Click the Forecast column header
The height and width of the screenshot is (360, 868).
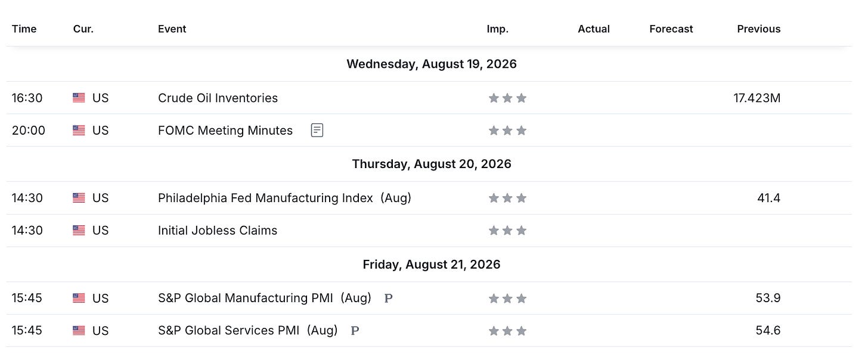pos(671,29)
